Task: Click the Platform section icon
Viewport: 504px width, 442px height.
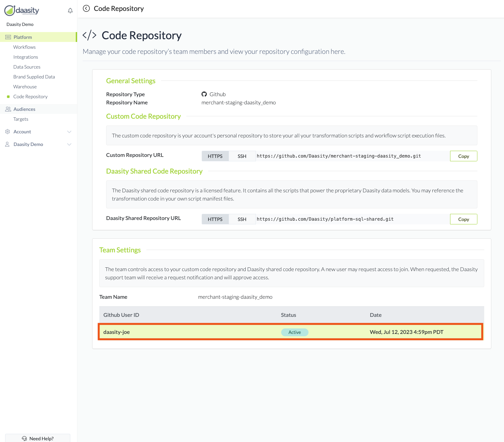Action: 8,37
